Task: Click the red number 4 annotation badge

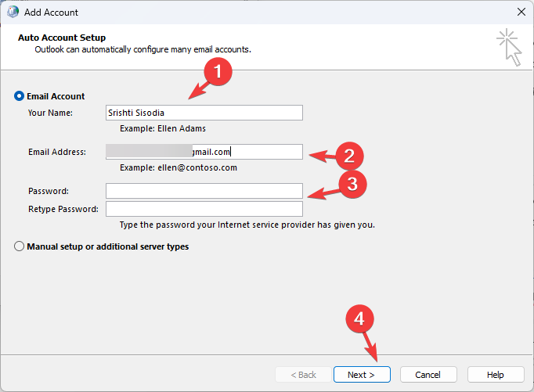Action: coord(360,319)
